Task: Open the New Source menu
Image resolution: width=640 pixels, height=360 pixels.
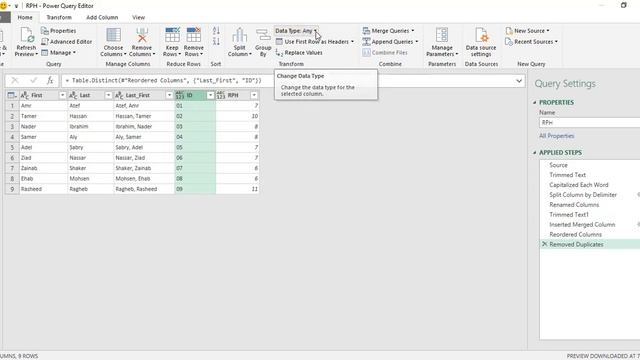Action: coord(527,31)
